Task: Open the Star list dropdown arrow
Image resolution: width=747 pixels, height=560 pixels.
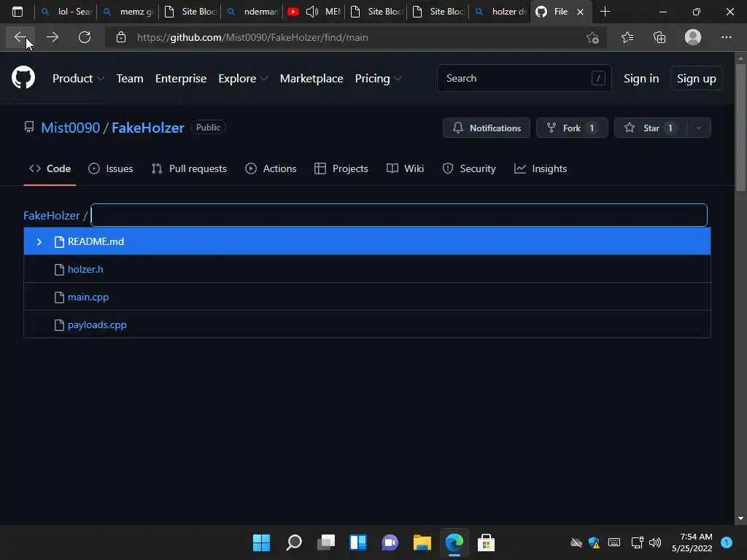Action: 699,128
